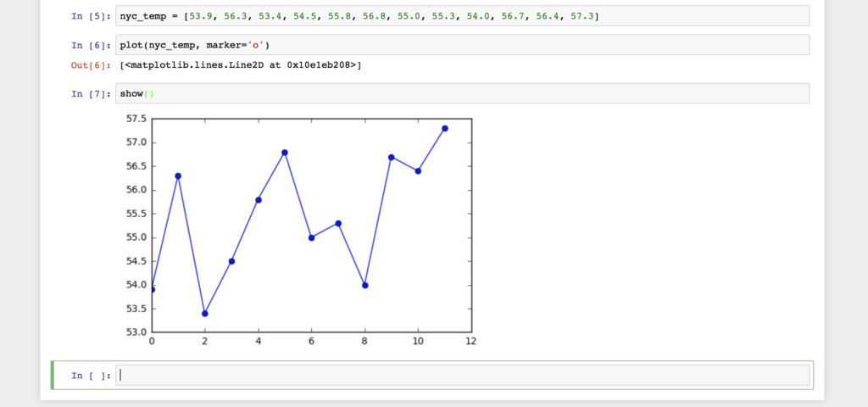This screenshot has height=407, width=868.
Task: Click the x-axis tick label 10
Action: pyautogui.click(x=418, y=342)
